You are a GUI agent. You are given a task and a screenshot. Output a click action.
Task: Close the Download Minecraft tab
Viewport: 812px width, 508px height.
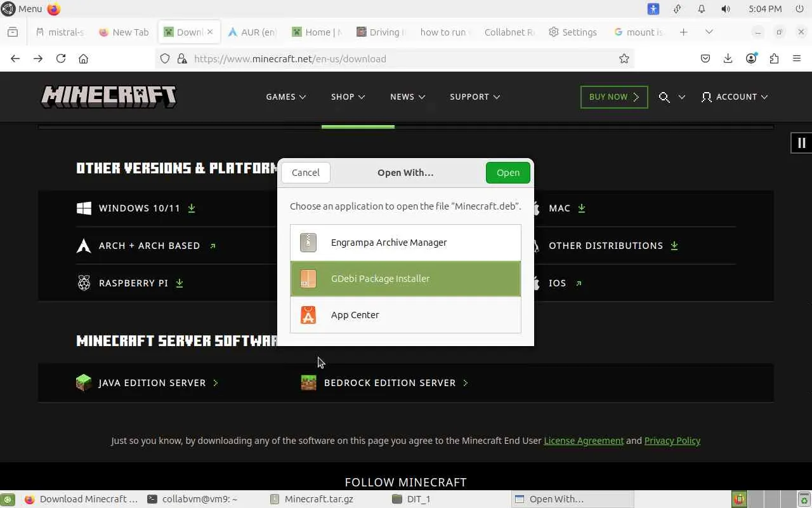click(x=210, y=32)
